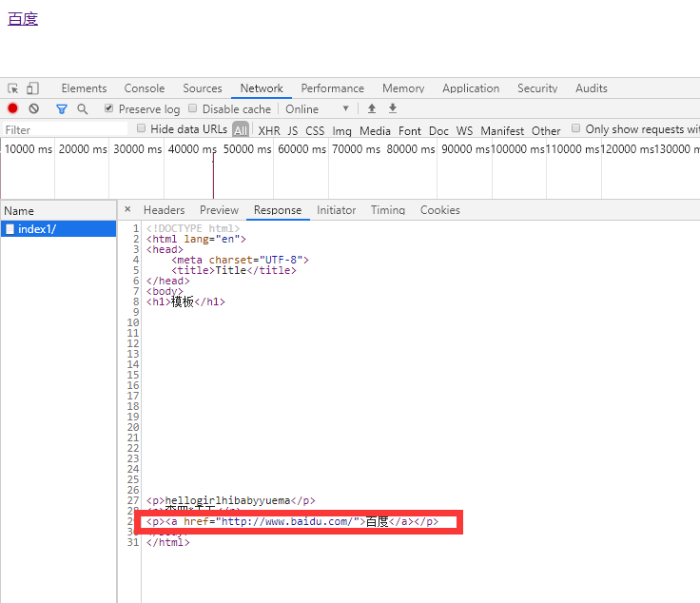Image resolution: width=700 pixels, height=603 pixels.
Task: Open the Initiator tab
Action: pyautogui.click(x=336, y=210)
